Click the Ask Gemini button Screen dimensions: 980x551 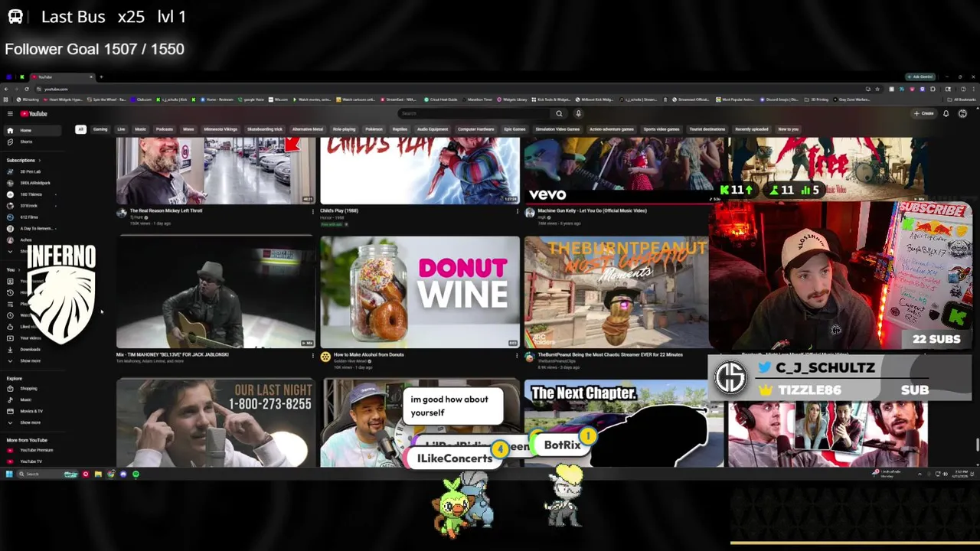coord(920,77)
